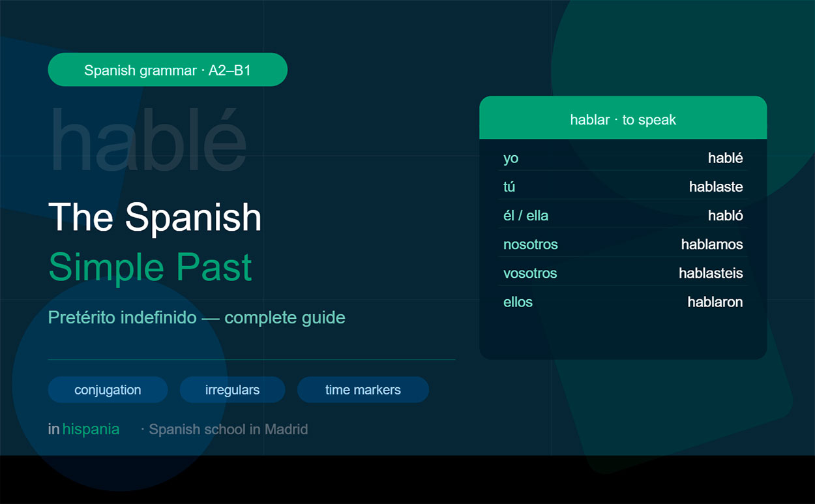Click the Pretérito indefinido subtitle
The width and height of the screenshot is (815, 504).
[x=196, y=318]
